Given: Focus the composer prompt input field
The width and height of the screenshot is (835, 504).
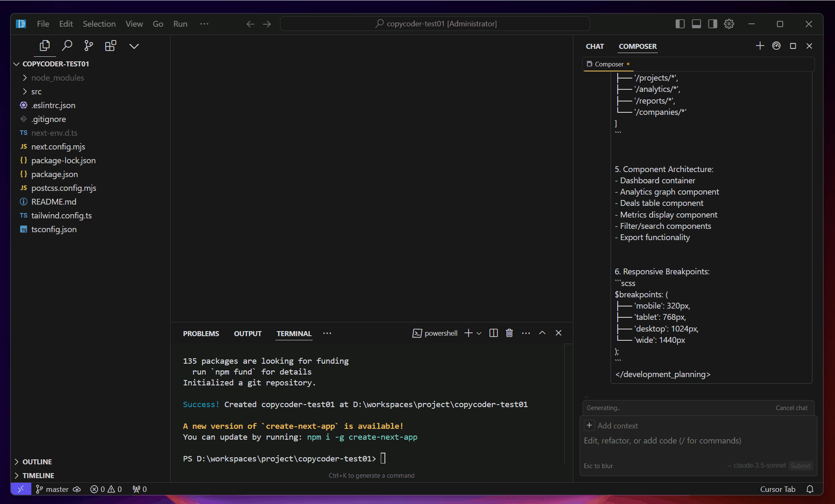Looking at the screenshot, I should tap(698, 441).
